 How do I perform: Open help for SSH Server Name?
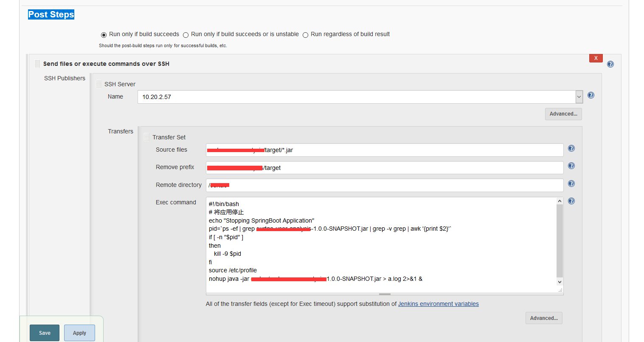pos(591,95)
